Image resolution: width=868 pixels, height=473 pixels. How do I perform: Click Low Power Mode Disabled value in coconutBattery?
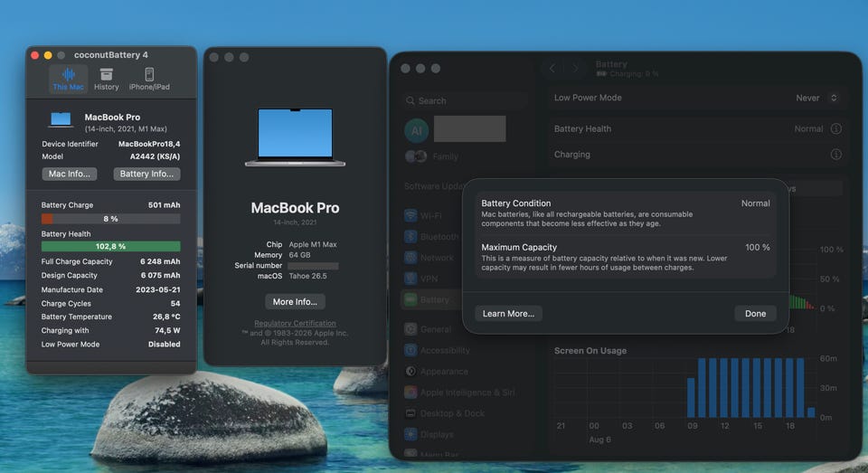click(x=164, y=344)
